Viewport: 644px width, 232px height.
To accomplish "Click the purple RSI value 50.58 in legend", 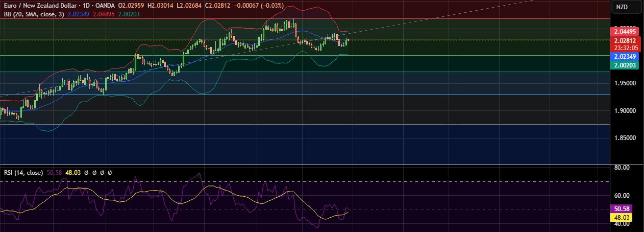I will [54, 173].
